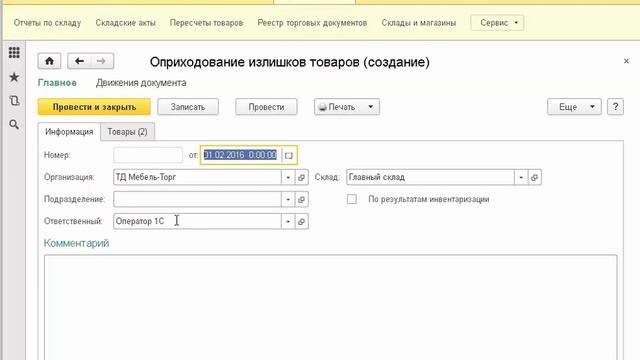Open the Сервис dropdown menu
Viewport: 640px width, 360px height.
(497, 23)
